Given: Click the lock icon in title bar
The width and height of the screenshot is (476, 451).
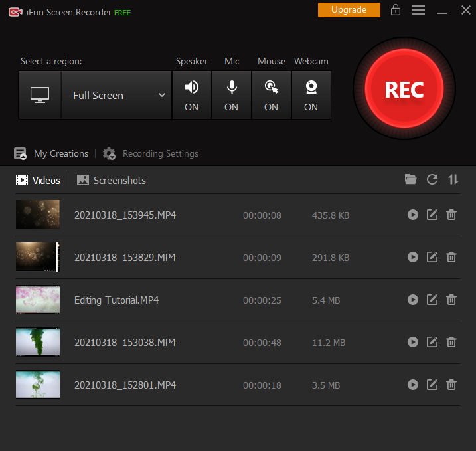Looking at the screenshot, I should pyautogui.click(x=396, y=10).
